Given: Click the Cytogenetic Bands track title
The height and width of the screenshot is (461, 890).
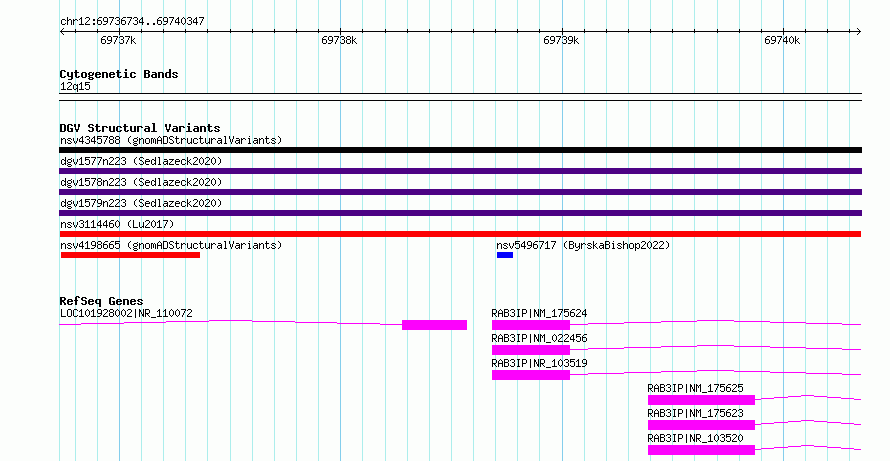Looking at the screenshot, I should (x=119, y=74).
